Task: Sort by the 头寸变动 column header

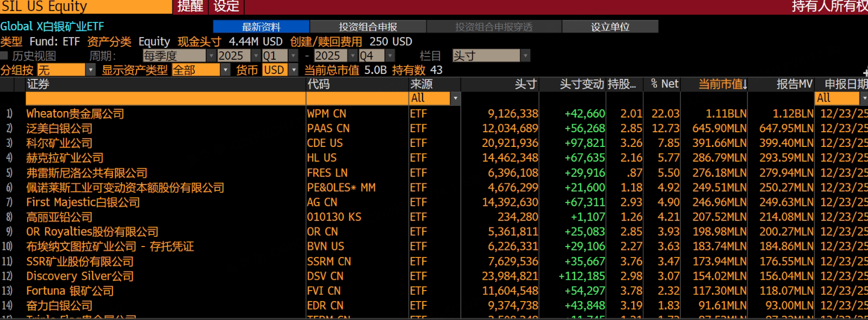Action: 572,84
